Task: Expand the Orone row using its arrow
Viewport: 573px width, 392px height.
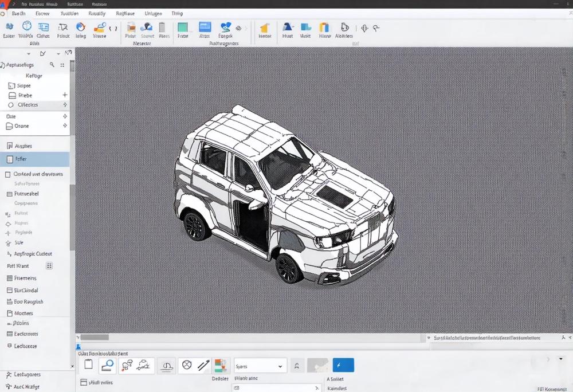Action: point(65,126)
